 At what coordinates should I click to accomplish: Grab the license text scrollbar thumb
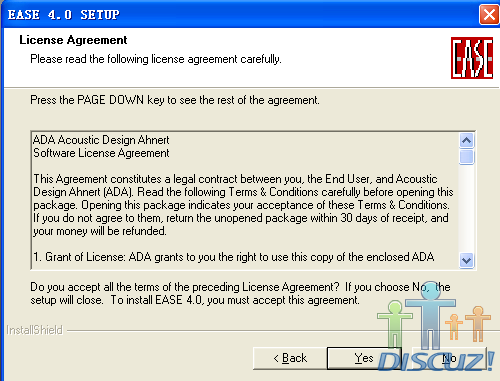pos(466,157)
